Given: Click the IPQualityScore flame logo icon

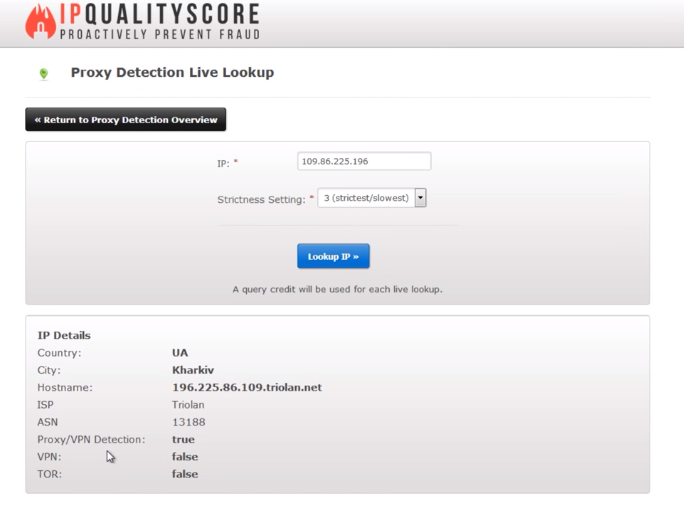Looking at the screenshot, I should coord(40,22).
